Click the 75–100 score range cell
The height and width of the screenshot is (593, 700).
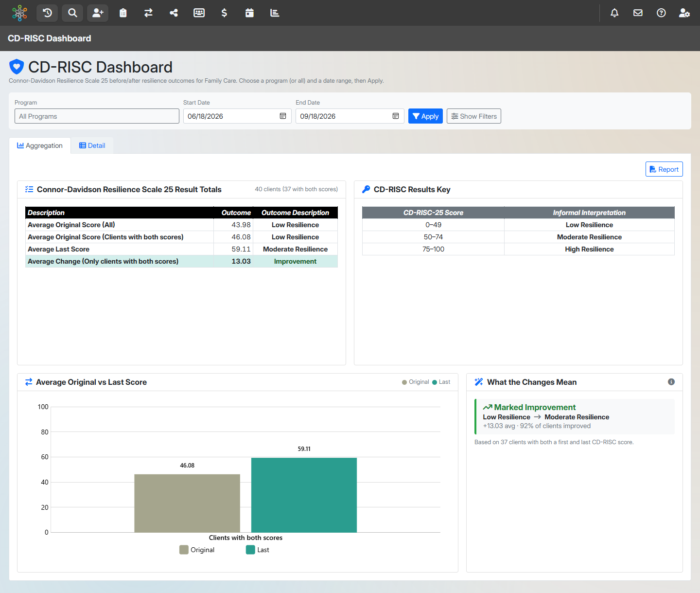point(434,249)
